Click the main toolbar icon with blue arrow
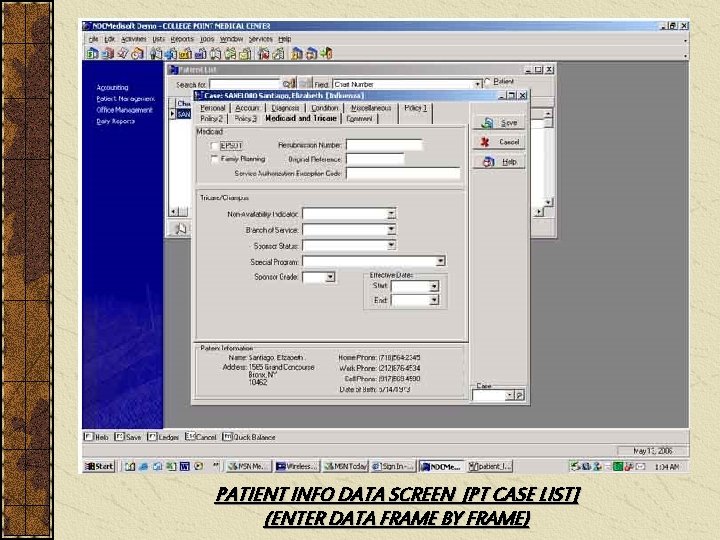720x540 pixels. click(171, 53)
